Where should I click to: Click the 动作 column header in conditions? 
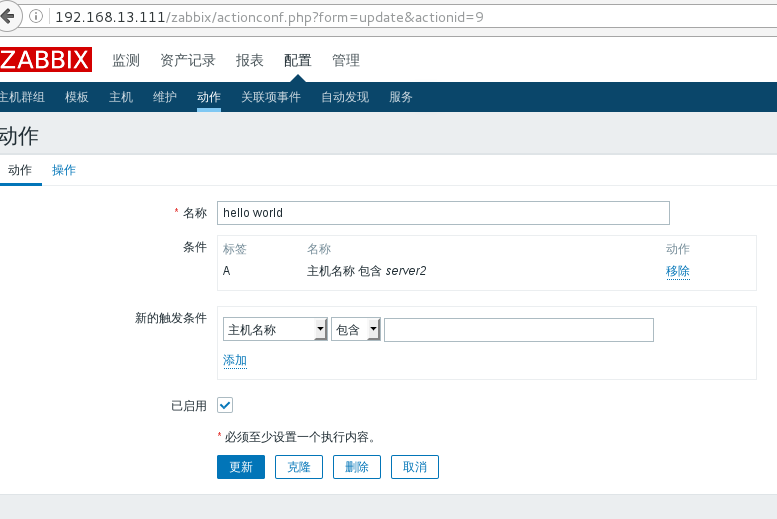pyautogui.click(x=677, y=249)
